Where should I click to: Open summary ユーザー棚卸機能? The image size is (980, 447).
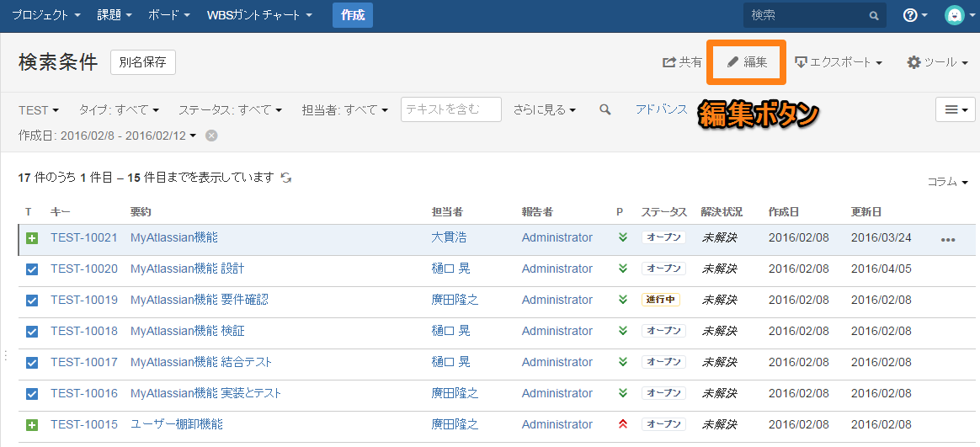click(x=177, y=424)
